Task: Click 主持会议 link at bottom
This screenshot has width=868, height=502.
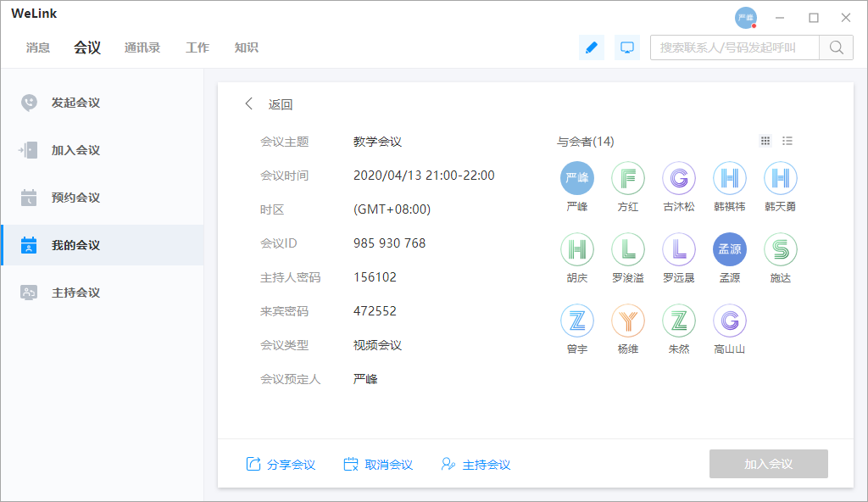Action: [x=476, y=464]
